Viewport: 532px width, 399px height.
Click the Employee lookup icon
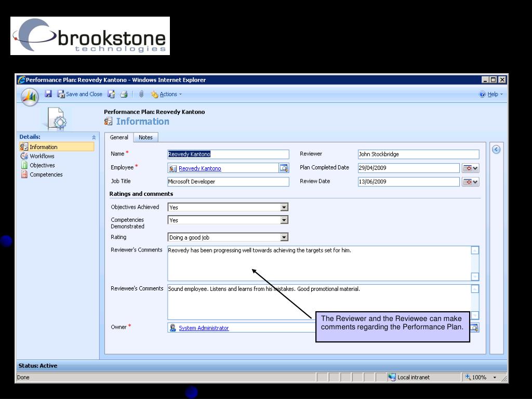point(284,168)
